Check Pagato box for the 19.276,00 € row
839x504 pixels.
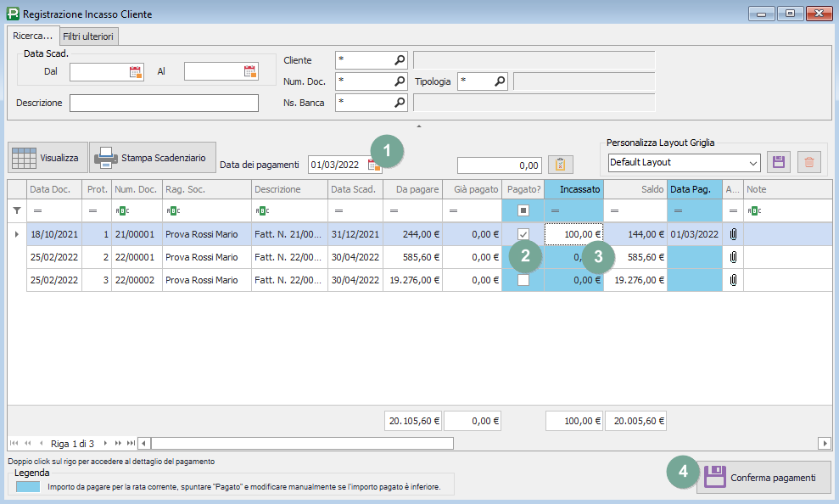523,280
